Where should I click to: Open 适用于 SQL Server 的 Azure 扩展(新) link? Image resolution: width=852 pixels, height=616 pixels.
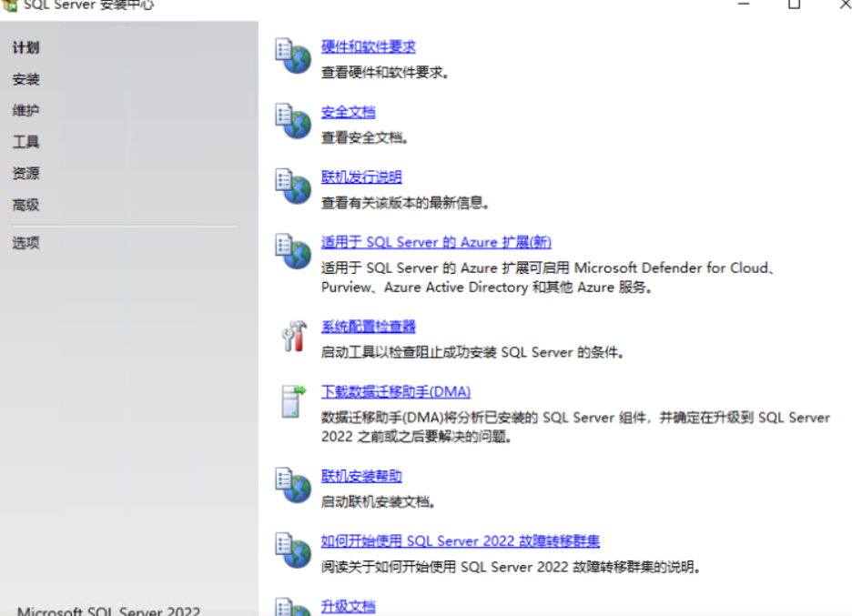[436, 242]
